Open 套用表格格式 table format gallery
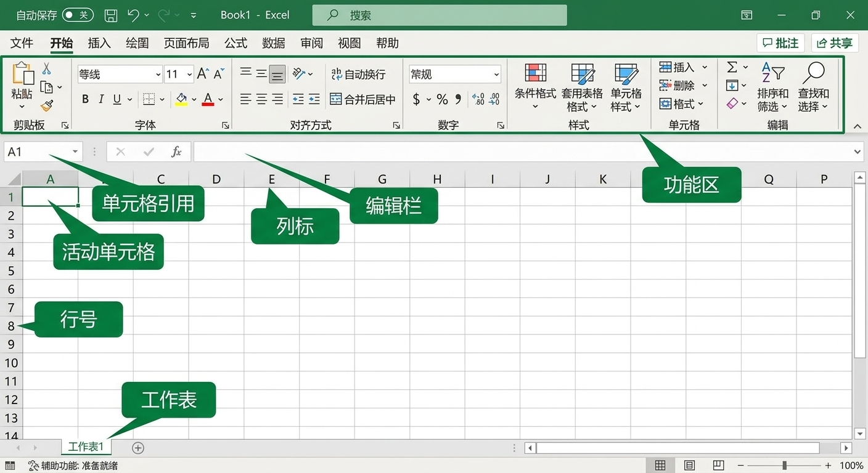Image resolution: width=868 pixels, height=473 pixels. tap(582, 87)
